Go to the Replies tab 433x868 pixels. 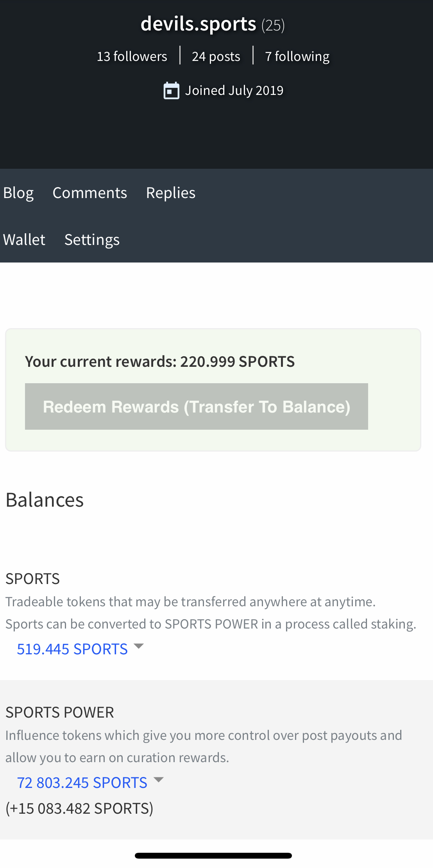[x=171, y=193]
